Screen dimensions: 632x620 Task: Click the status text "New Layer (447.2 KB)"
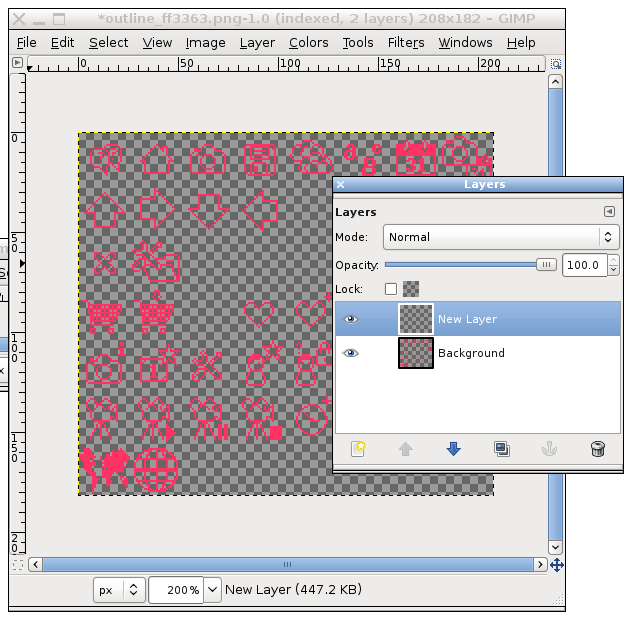click(x=293, y=589)
